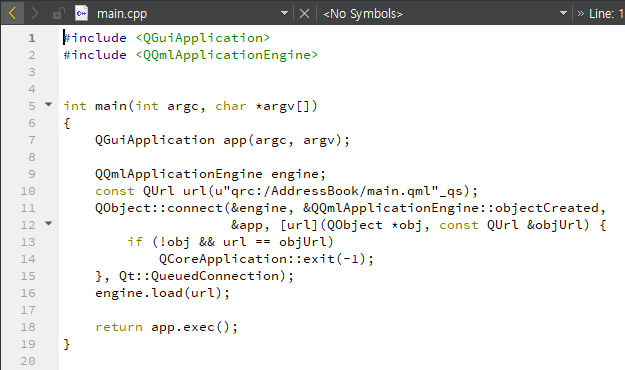The height and width of the screenshot is (370, 625).
Task: Click QObject::connect on line 11
Action: (x=159, y=208)
